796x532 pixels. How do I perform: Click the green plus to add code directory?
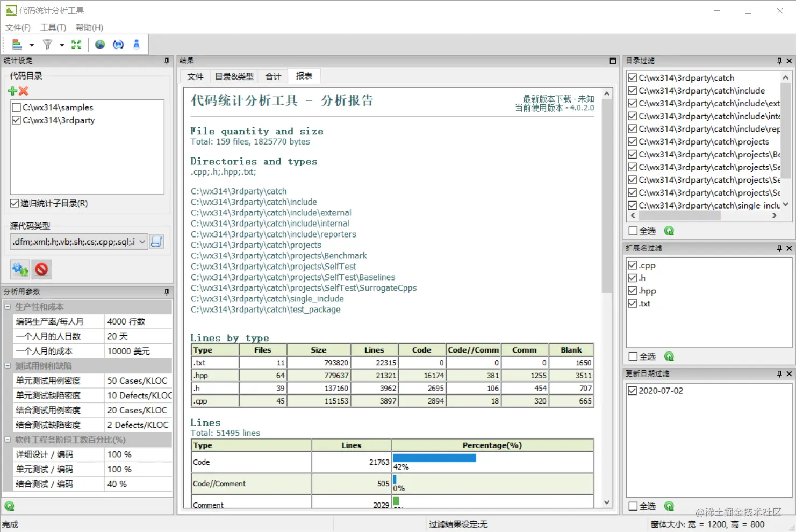(13, 91)
